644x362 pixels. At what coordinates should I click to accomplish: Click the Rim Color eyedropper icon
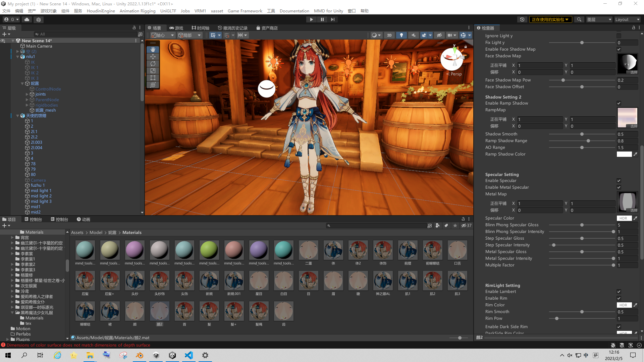pyautogui.click(x=635, y=305)
